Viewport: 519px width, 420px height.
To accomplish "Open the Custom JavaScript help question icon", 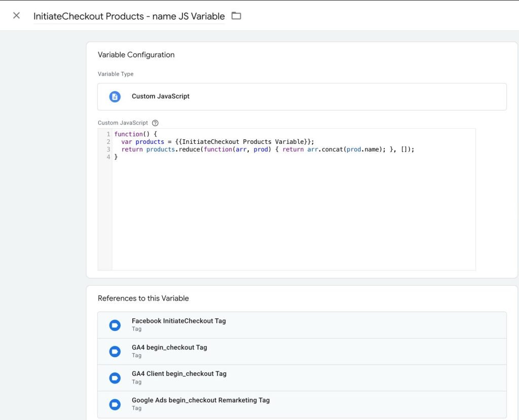I will pyautogui.click(x=155, y=123).
